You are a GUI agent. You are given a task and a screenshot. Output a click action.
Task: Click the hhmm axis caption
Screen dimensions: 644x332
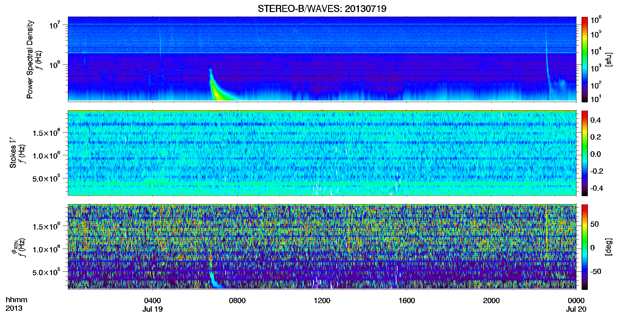pyautogui.click(x=17, y=300)
